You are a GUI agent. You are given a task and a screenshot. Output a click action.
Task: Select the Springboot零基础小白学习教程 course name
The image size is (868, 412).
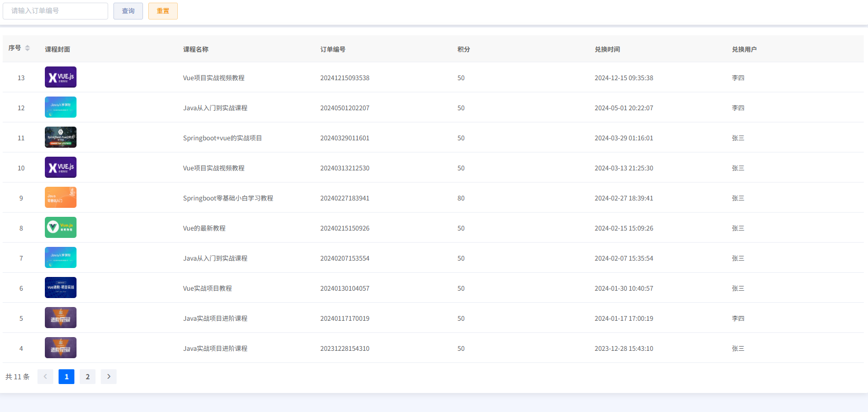(228, 198)
